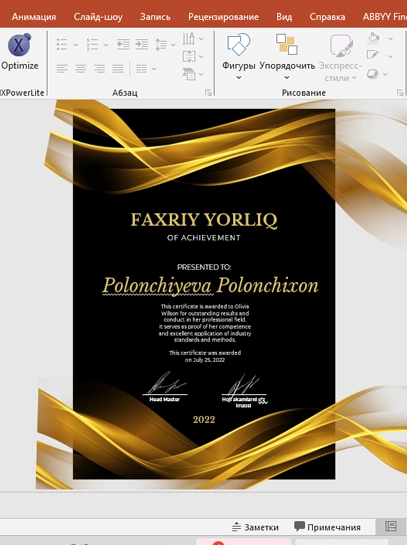Switch to the Слайд-шоу tab

[x=98, y=17]
